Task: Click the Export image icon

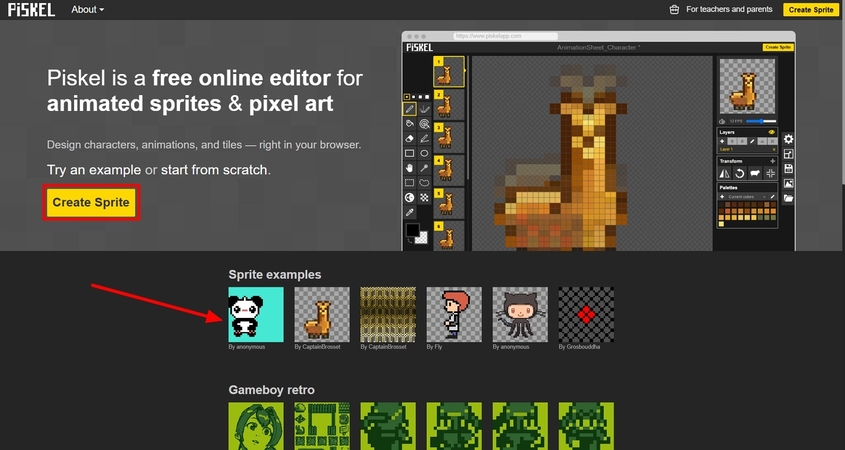Action: point(788,183)
